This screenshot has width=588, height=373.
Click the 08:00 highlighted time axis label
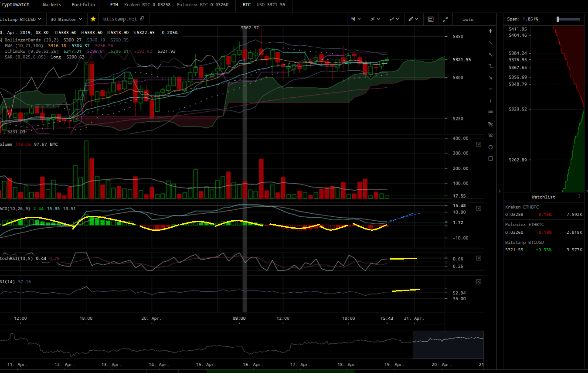pyautogui.click(x=239, y=318)
